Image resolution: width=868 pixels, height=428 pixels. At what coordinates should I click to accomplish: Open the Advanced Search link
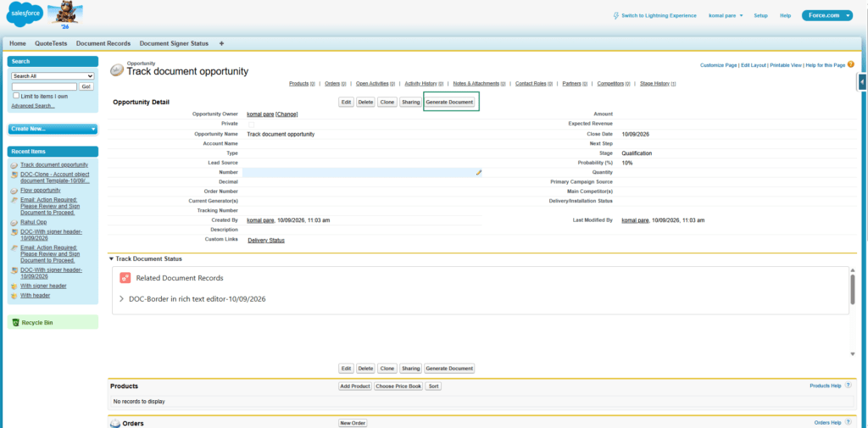tap(33, 106)
